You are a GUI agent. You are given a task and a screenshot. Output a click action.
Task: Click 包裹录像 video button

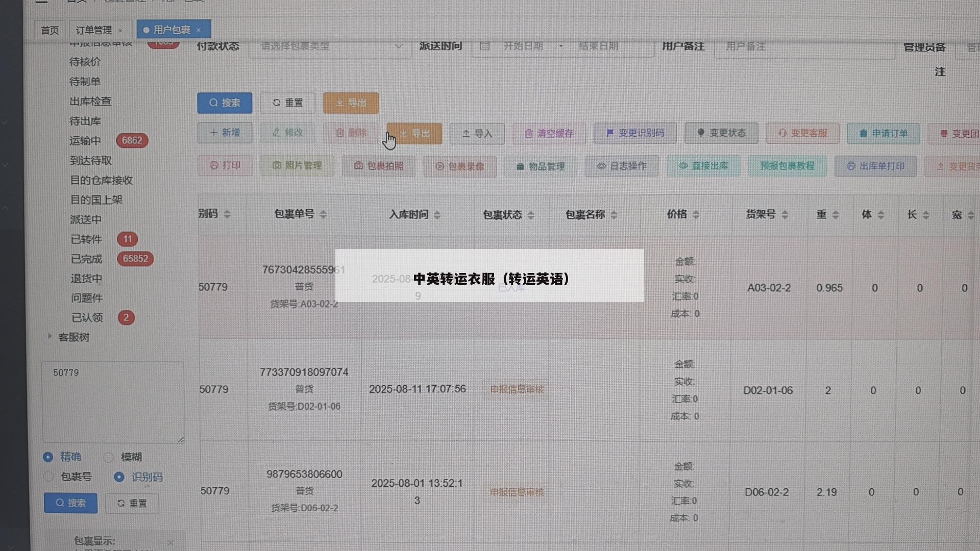coord(459,166)
